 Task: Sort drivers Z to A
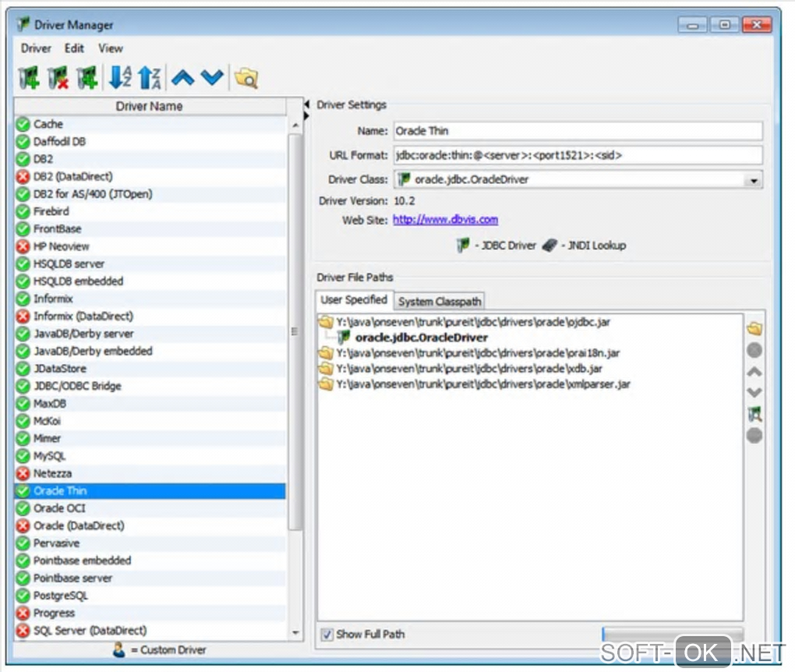150,78
